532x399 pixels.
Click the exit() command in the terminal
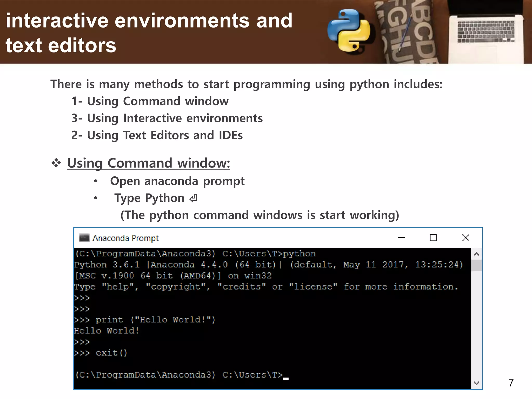[x=111, y=353]
